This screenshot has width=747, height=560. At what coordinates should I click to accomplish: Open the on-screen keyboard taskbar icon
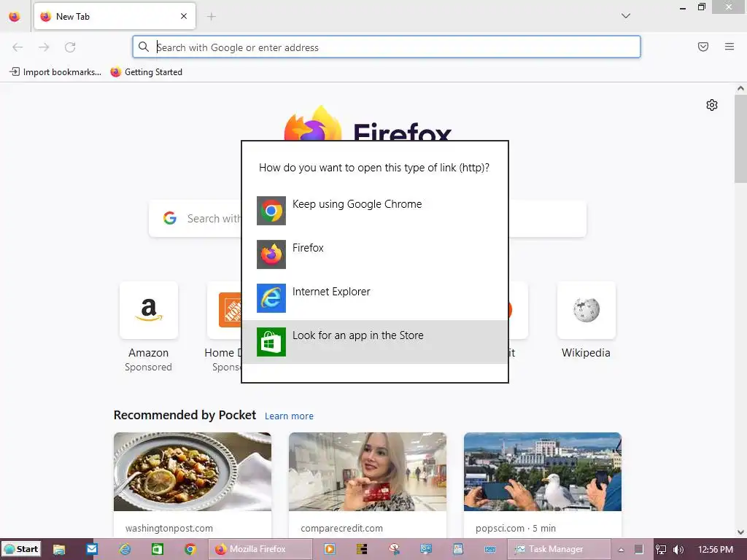[x=489, y=549]
